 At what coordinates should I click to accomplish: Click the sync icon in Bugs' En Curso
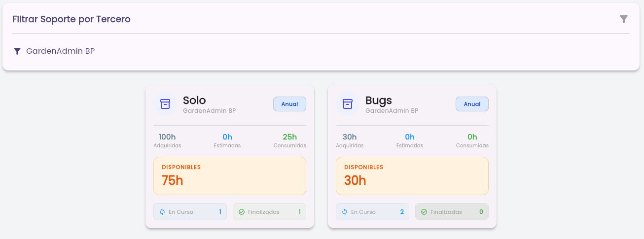point(345,212)
